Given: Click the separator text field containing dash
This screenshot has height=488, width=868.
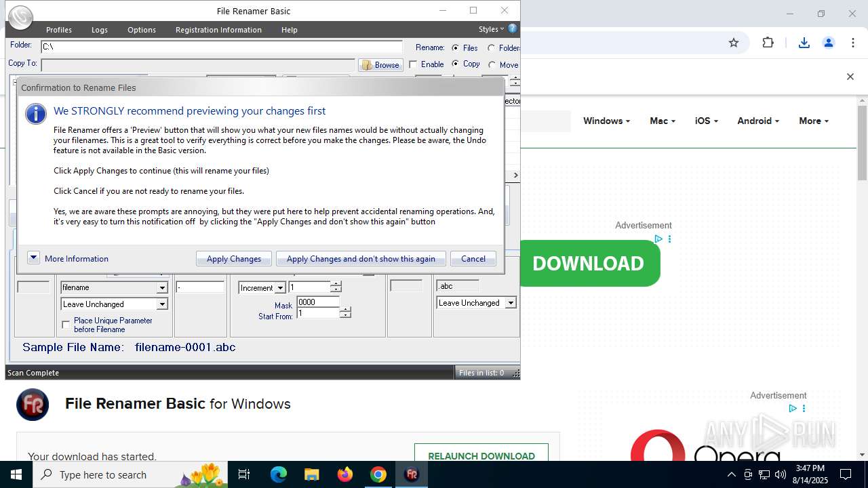Looking at the screenshot, I should (x=200, y=287).
